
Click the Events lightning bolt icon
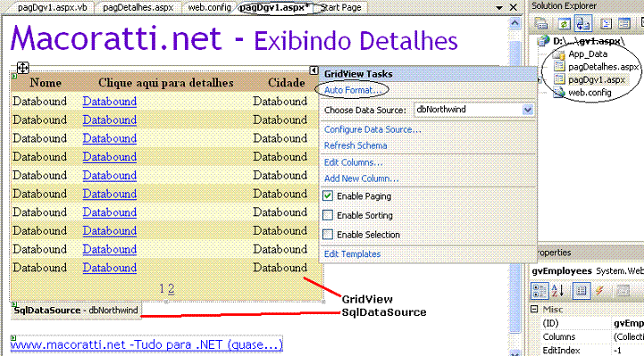[599, 291]
